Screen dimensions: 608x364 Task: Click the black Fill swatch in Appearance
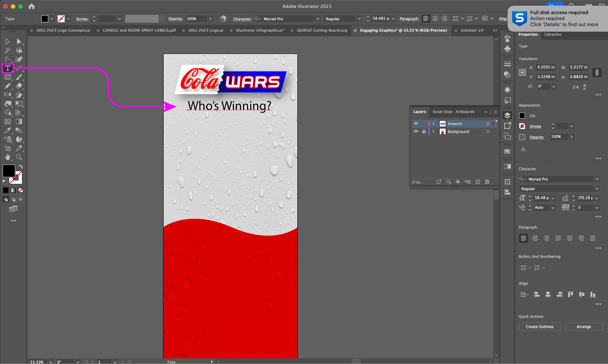tap(522, 116)
